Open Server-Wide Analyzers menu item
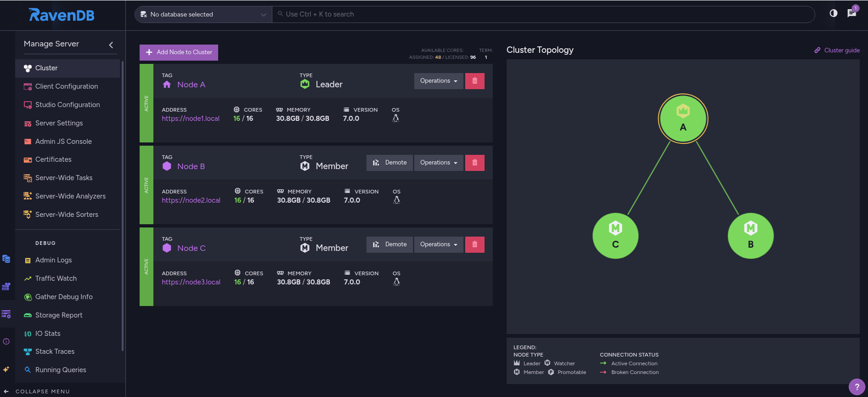Screen dimensions: 868x397 pyautogui.click(x=68, y=196)
